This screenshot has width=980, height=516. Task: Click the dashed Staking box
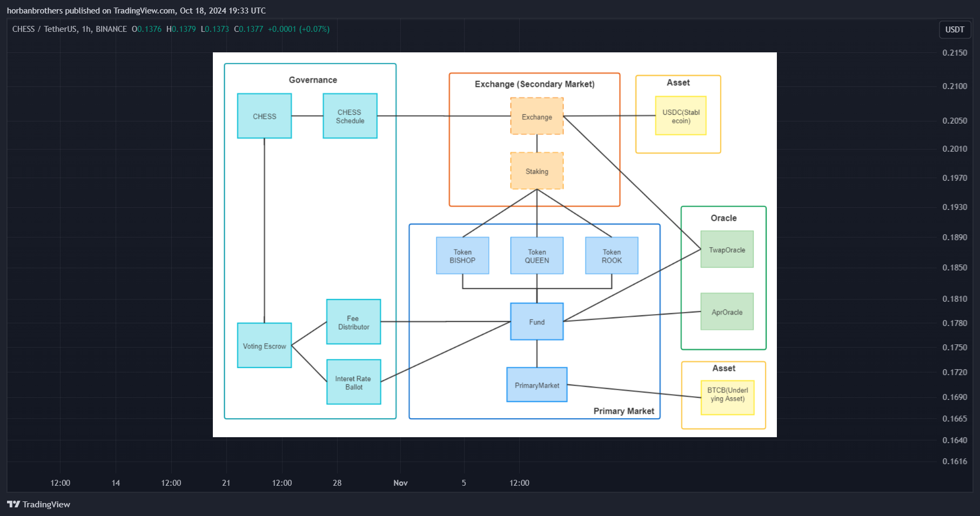click(x=537, y=171)
